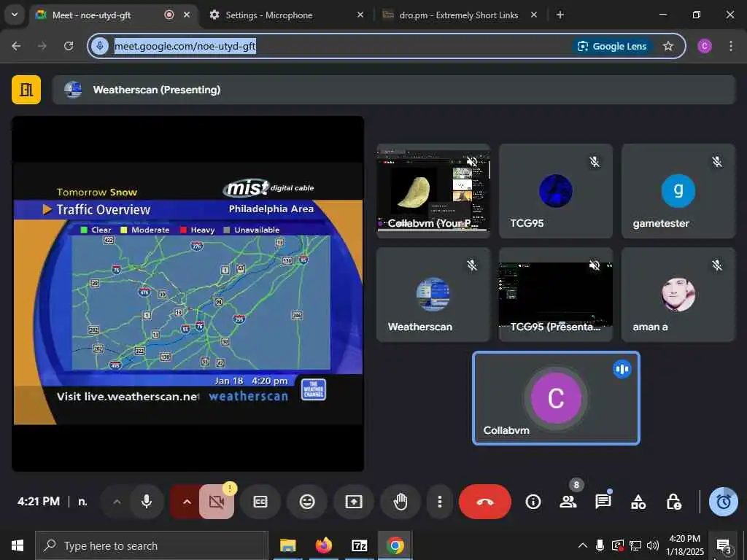Viewport: 747px width, 560px height.
Task: Open File Explorer from taskbar
Action: point(287,545)
